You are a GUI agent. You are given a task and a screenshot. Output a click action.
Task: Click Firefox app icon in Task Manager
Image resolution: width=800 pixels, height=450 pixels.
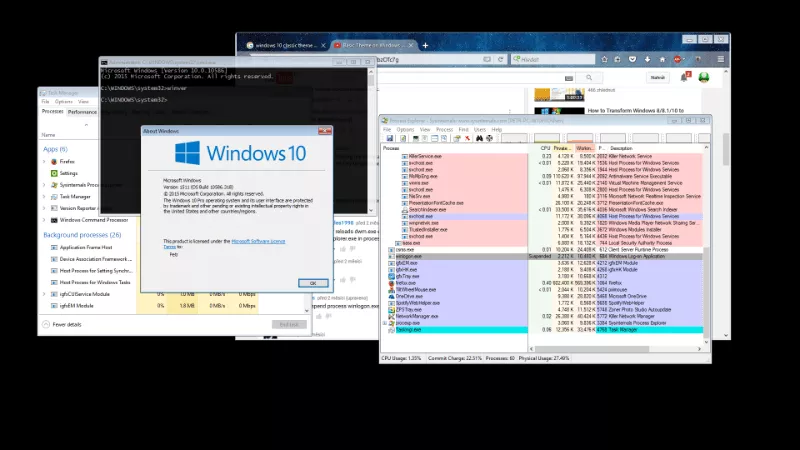[54, 161]
